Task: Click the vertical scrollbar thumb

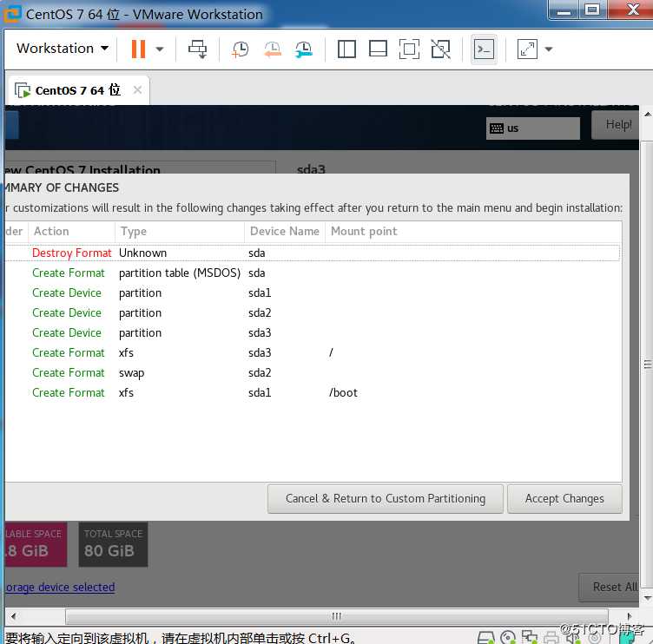Action: pos(647,365)
